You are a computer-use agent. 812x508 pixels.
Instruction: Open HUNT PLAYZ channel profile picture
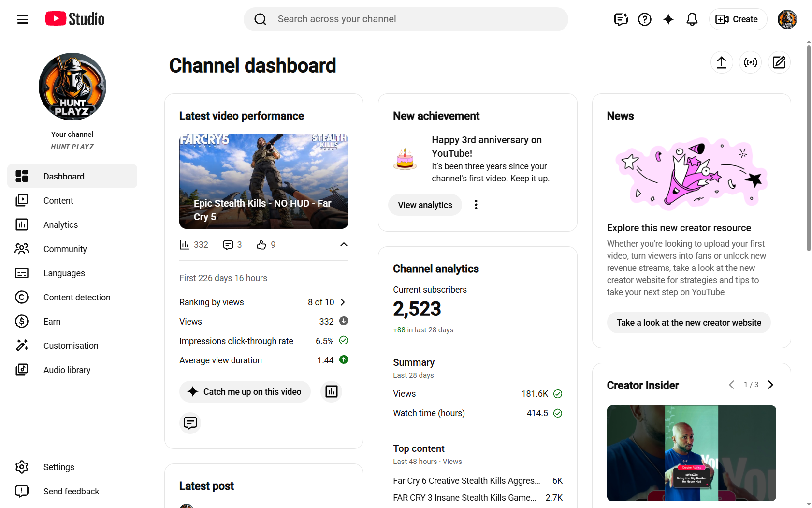(x=72, y=87)
